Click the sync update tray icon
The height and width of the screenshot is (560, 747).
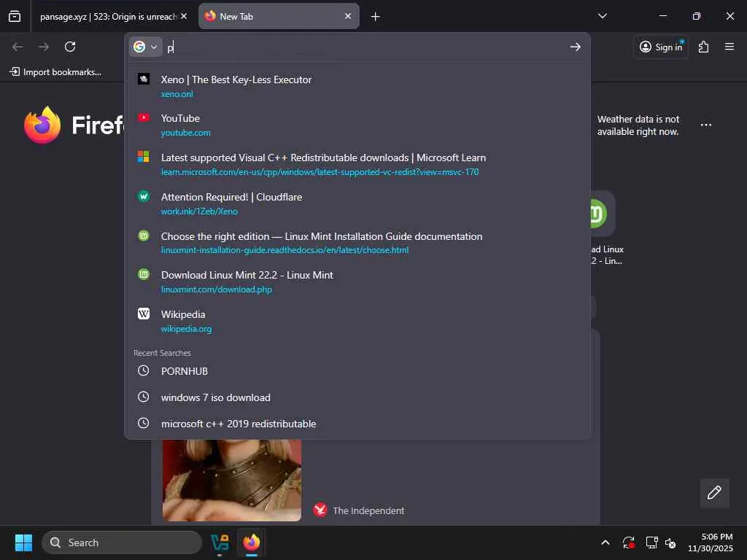[x=628, y=542]
